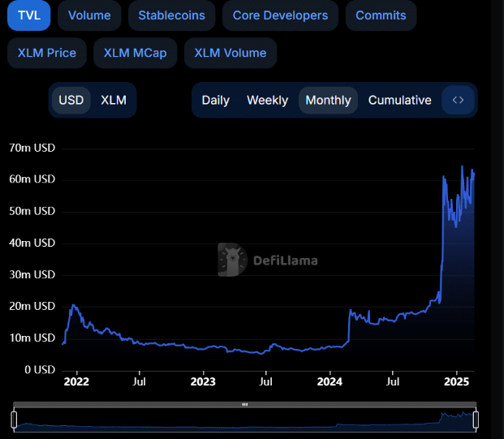The width and height of the screenshot is (504, 439).
Task: Select the XLM Price chart option
Action: 47,53
